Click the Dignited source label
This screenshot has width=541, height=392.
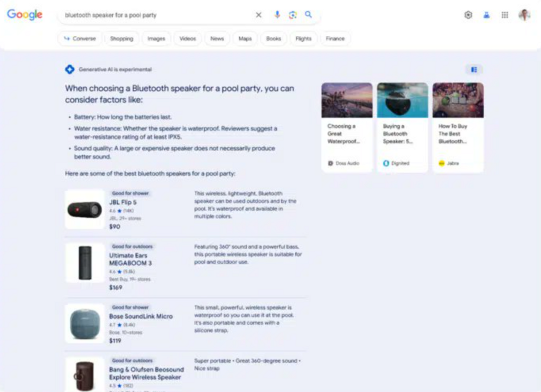pyautogui.click(x=396, y=163)
